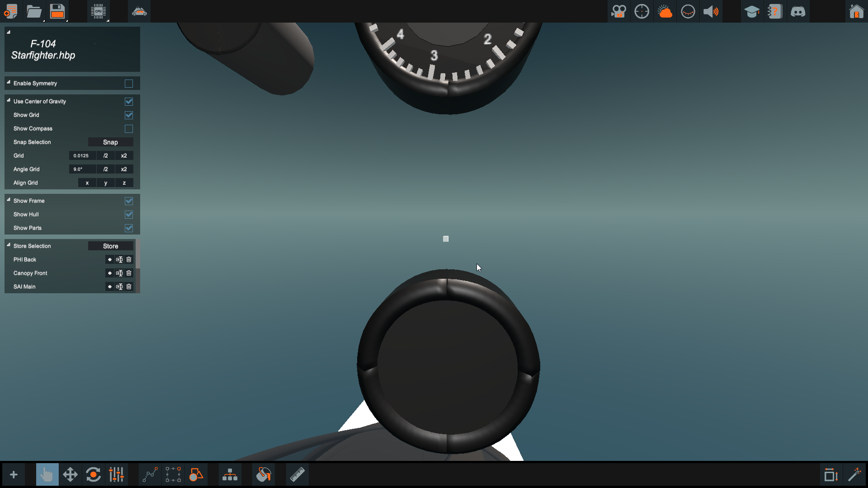Collapse the Store Selection section

[x=9, y=245]
